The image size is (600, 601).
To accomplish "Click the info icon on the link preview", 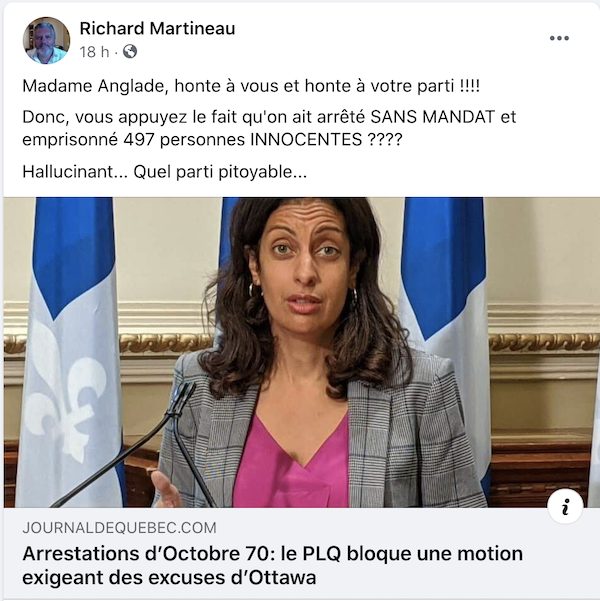I will pos(565,507).
